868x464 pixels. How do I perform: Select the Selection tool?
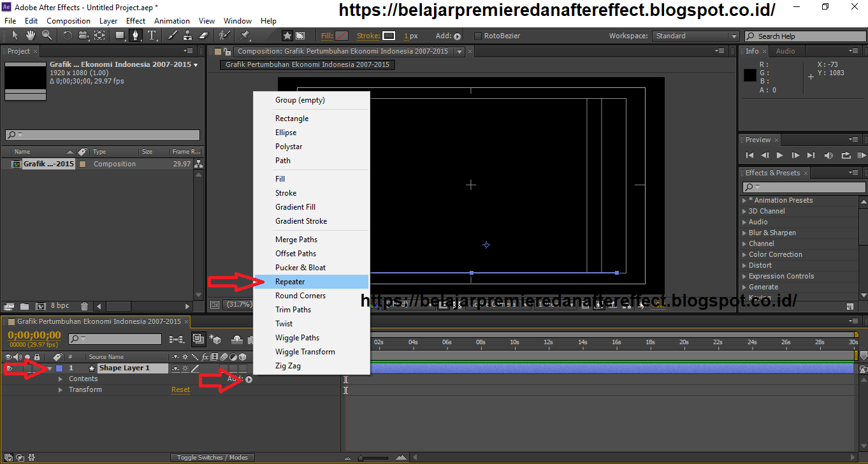pyautogui.click(x=16, y=35)
